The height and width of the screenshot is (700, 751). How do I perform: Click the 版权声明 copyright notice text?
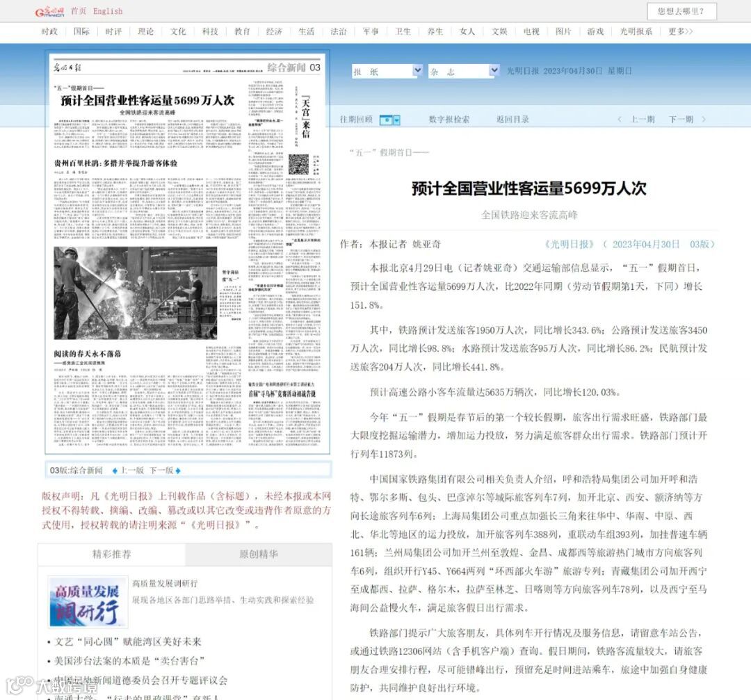pyautogui.click(x=186, y=510)
